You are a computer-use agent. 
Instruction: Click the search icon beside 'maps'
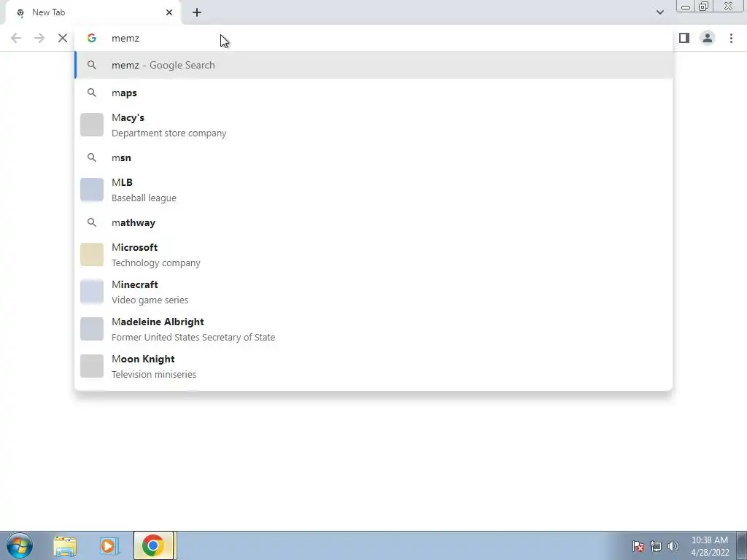(x=91, y=93)
